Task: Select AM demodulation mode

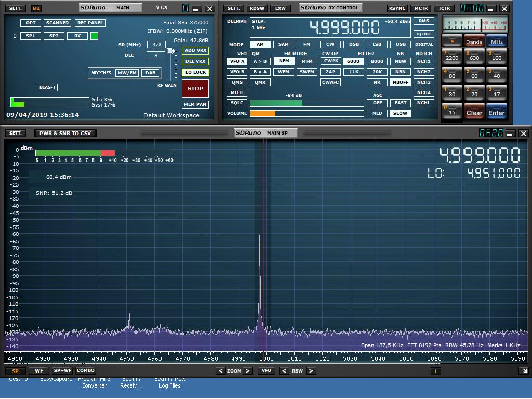Action: pos(260,44)
